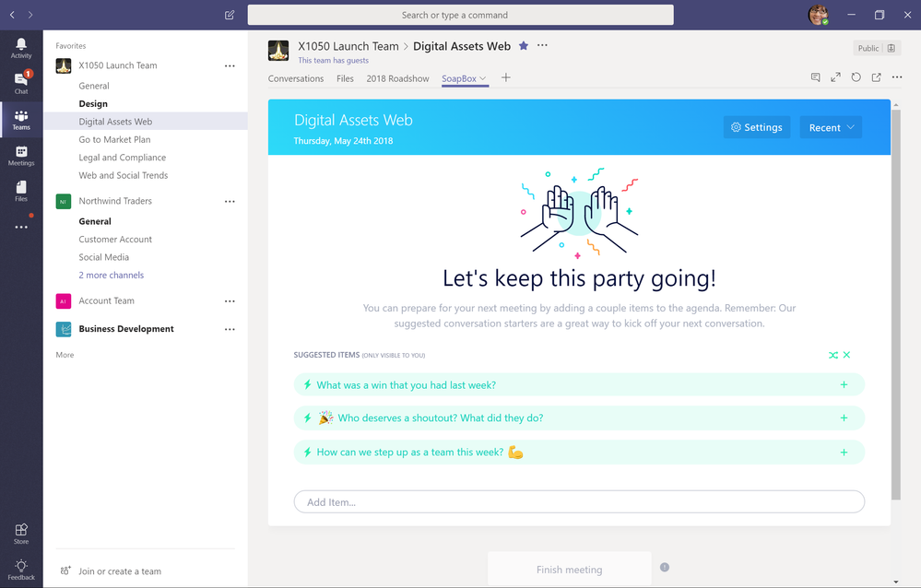921x588 pixels.
Task: Open the 2018 Roadshow tab
Action: [x=397, y=78]
